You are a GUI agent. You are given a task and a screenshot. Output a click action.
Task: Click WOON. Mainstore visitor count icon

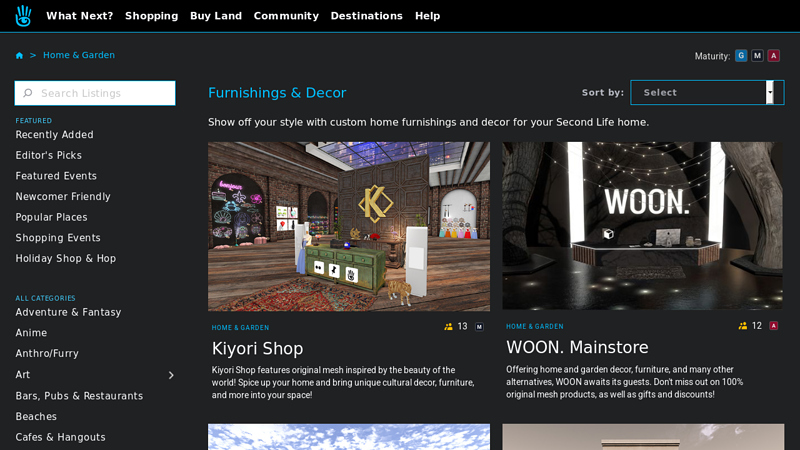click(x=743, y=326)
